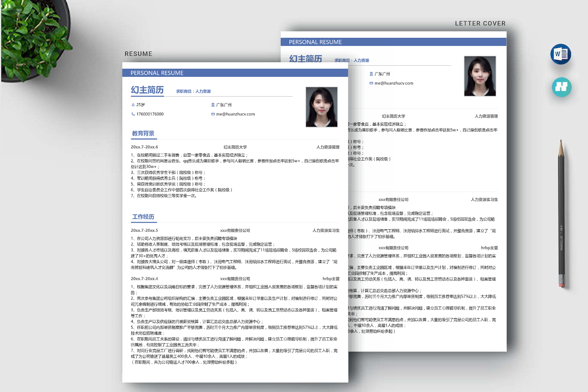Click the location pin icon on back page

pyautogui.click(x=371, y=74)
